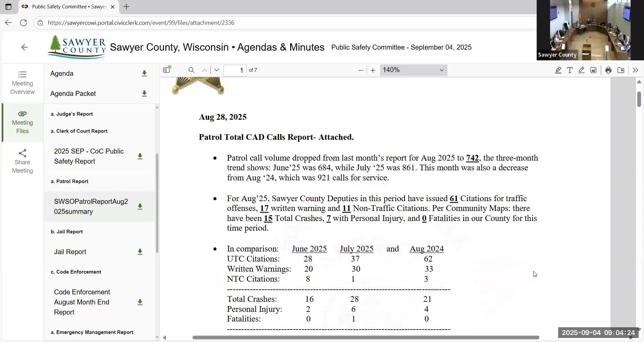Click the 'b. Jail Report' heading
The image size is (644, 342).
coord(67,232)
